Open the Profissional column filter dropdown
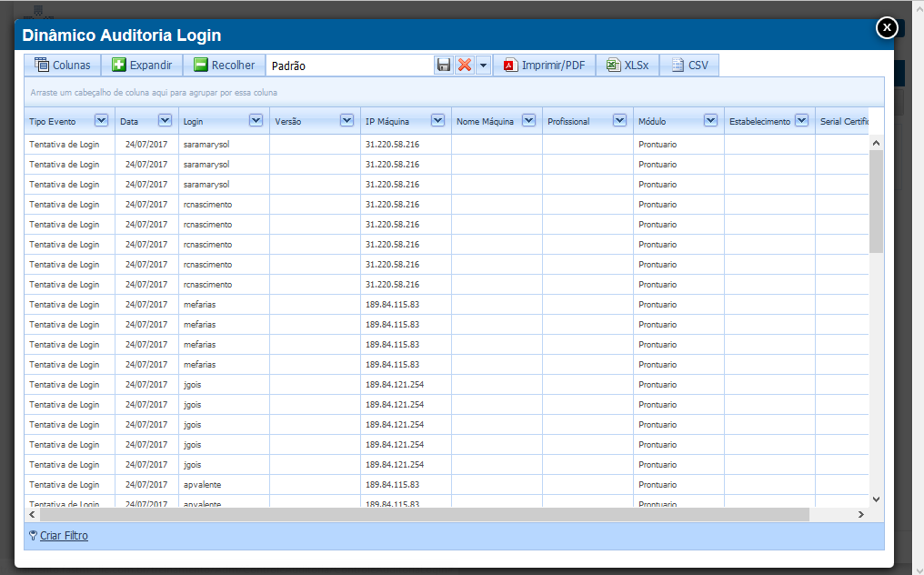The width and height of the screenshot is (924, 575). click(620, 120)
